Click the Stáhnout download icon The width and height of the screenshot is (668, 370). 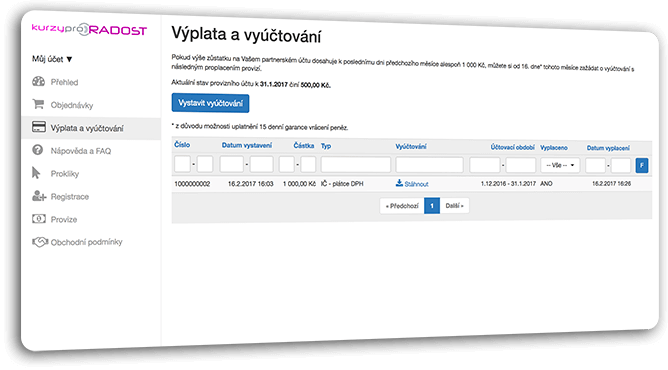click(399, 183)
